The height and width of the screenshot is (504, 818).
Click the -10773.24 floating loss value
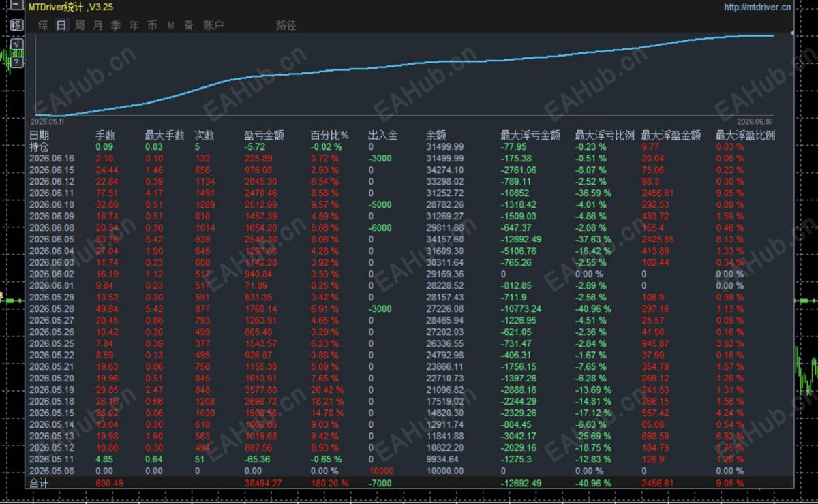(521, 309)
